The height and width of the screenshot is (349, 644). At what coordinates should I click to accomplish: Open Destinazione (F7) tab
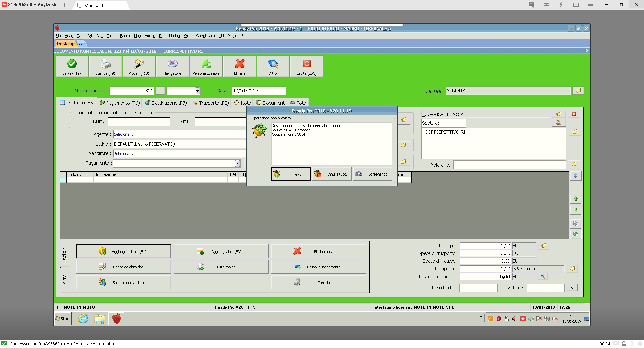coord(166,103)
